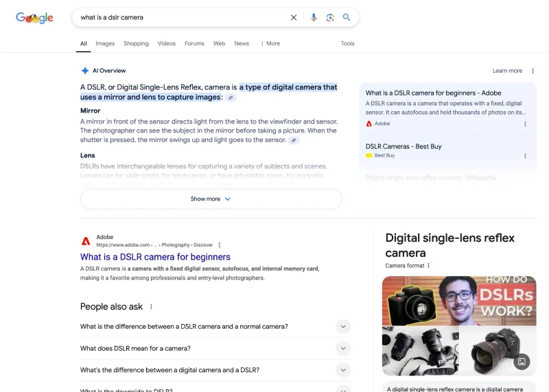This screenshot has height=392, width=549.
Task: Select the All results tab
Action: 83,43
